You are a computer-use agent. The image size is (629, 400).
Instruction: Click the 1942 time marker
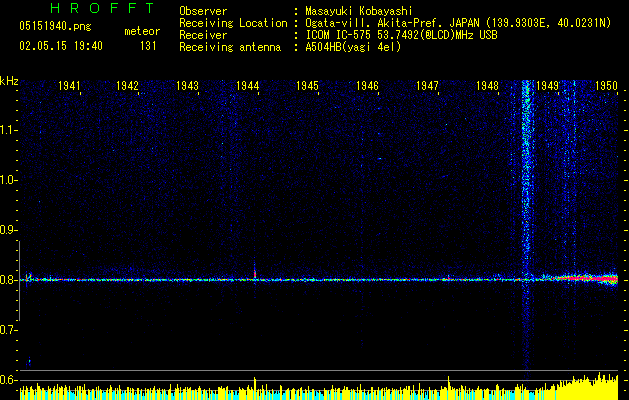127,86
